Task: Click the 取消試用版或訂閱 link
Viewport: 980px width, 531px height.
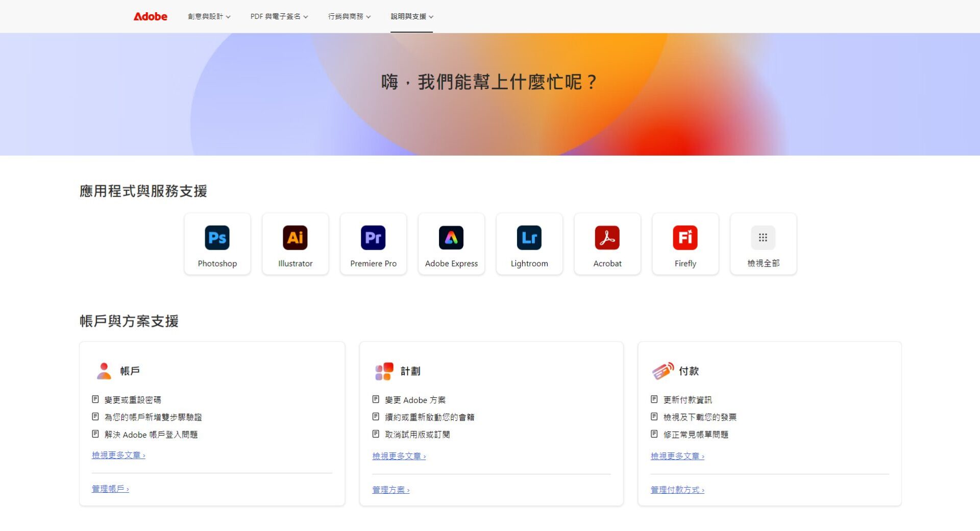Action: [418, 435]
